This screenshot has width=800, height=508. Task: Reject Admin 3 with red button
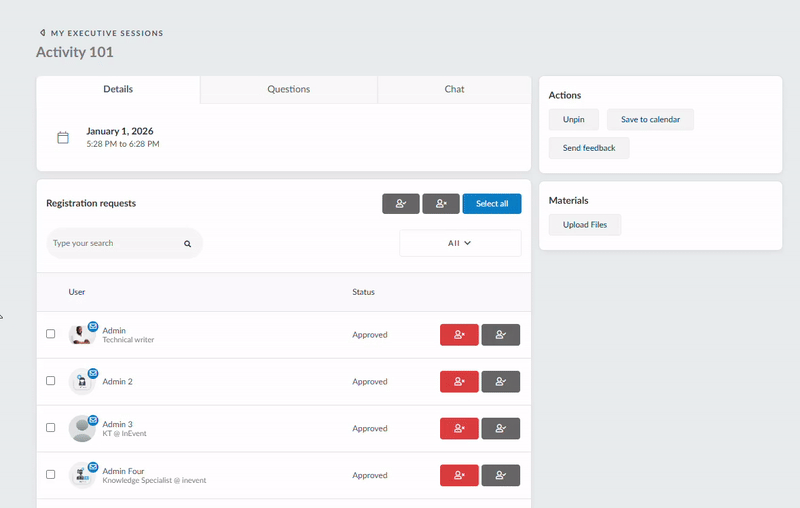(x=459, y=428)
